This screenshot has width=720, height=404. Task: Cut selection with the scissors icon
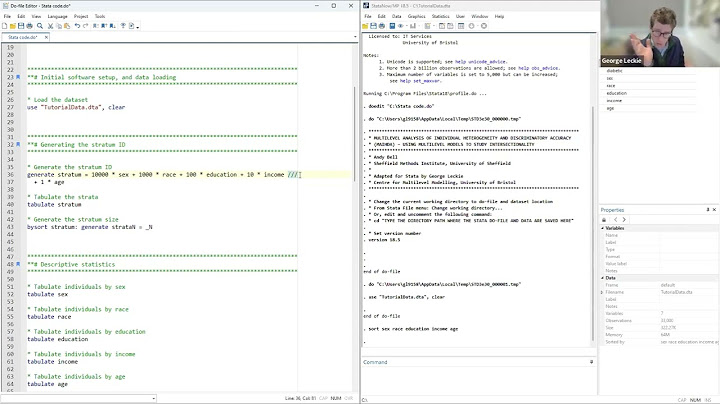click(x=51, y=26)
